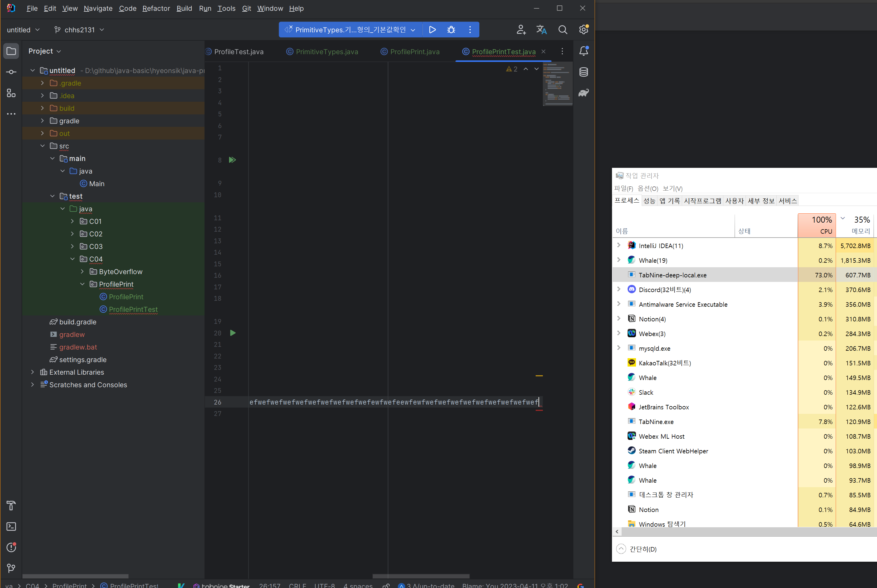Open the Project tool window icon

tap(11, 51)
